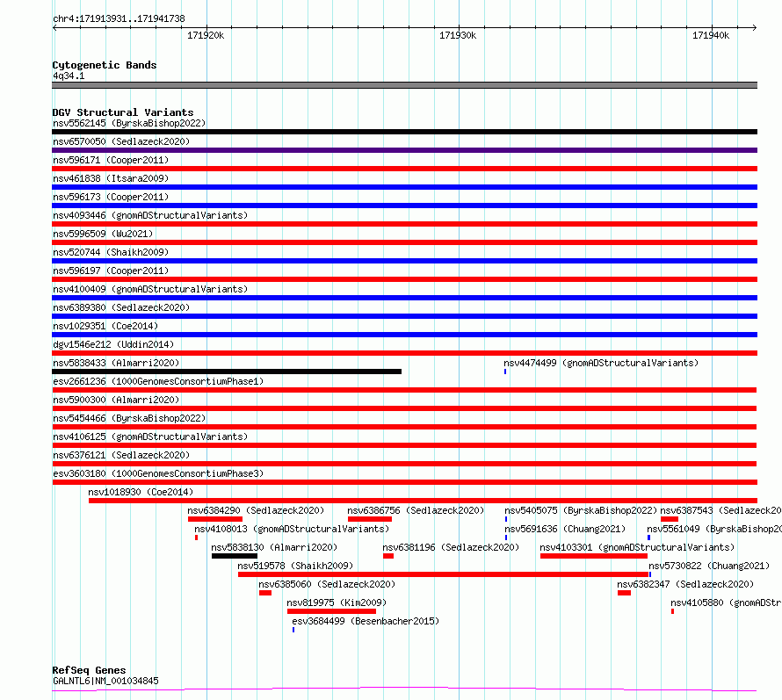782x700 pixels.
Task: Select nsv4474499 gnomAD variant label
Action: coord(601,363)
